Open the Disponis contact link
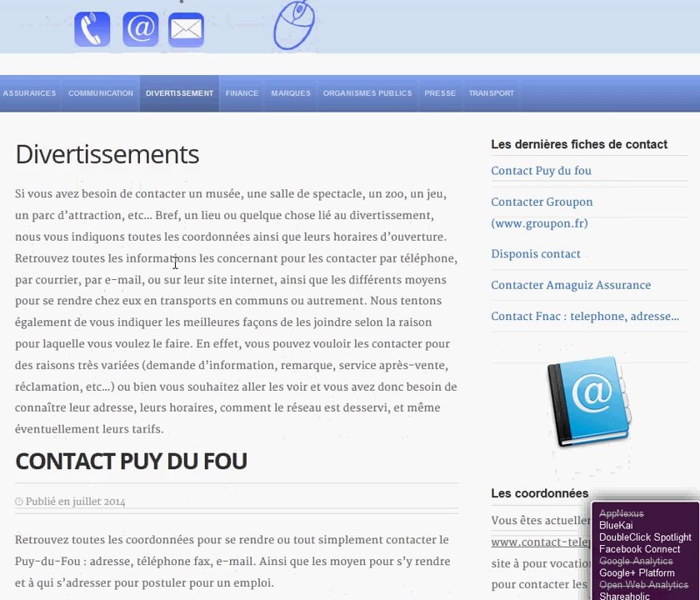The width and height of the screenshot is (700, 600). (x=536, y=254)
